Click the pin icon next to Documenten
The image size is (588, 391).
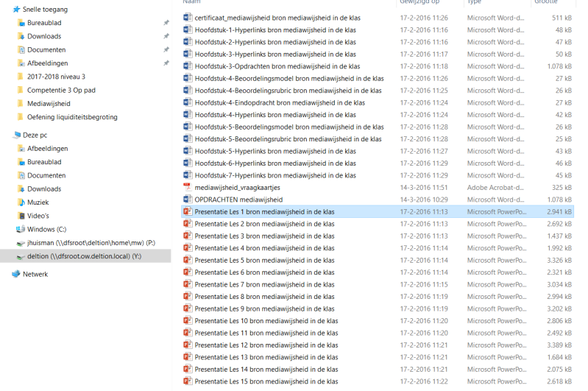[x=166, y=50]
